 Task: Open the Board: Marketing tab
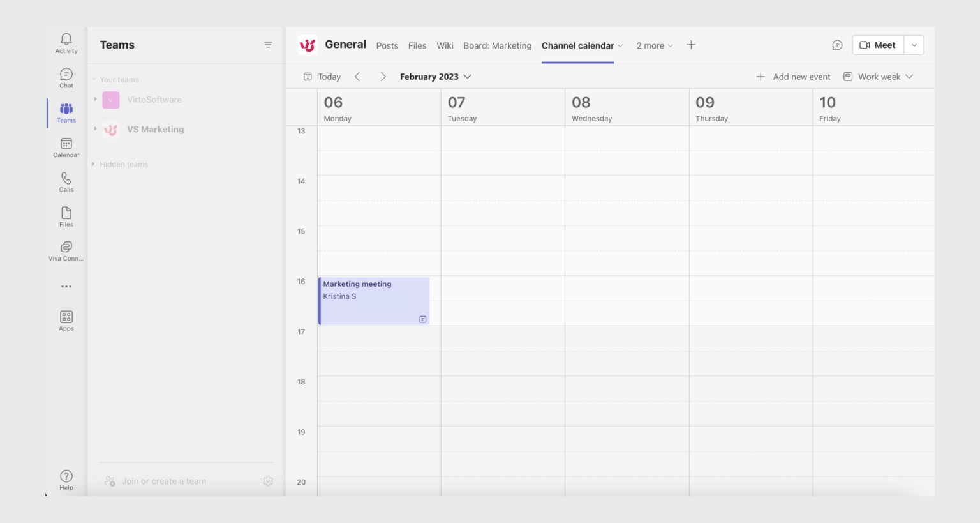(x=497, y=45)
